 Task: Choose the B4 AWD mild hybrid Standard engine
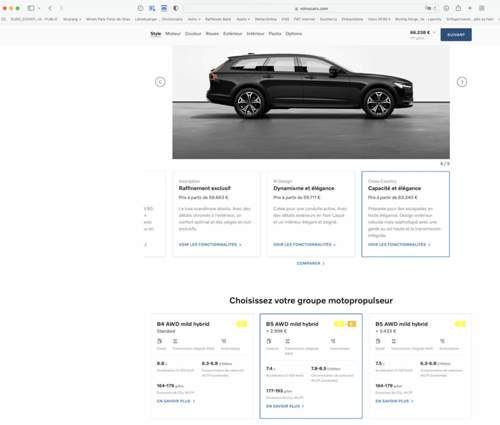pyautogui.click(x=202, y=366)
